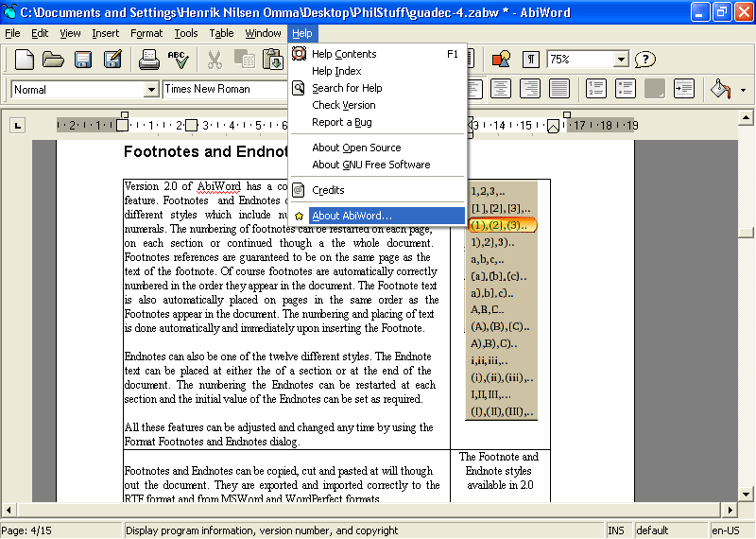Image resolution: width=756 pixels, height=539 pixels.
Task: Run spell check with ABC icon
Action: (178, 60)
